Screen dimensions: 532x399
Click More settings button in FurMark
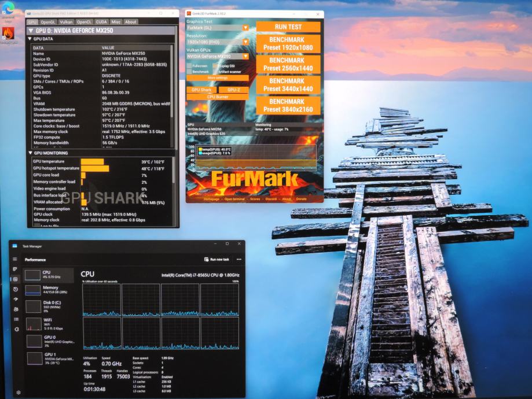pos(218,78)
